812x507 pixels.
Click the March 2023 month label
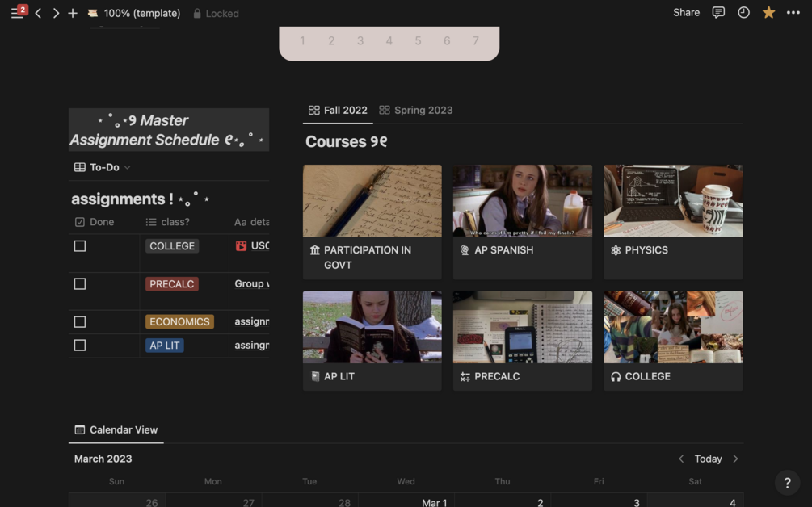coord(103,459)
